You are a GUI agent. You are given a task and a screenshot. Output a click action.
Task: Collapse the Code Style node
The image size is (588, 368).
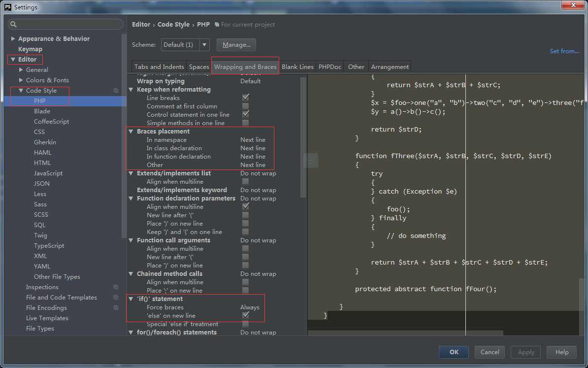tap(21, 91)
